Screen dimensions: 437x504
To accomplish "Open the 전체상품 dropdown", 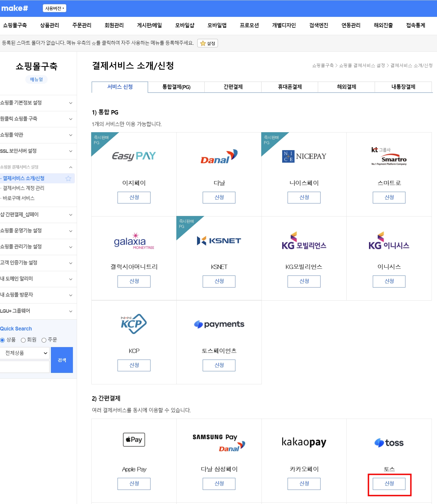I will coord(24,353).
